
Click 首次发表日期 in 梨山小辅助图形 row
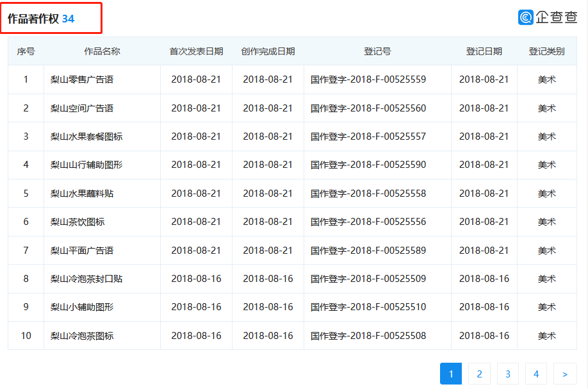pyautogui.click(x=196, y=307)
